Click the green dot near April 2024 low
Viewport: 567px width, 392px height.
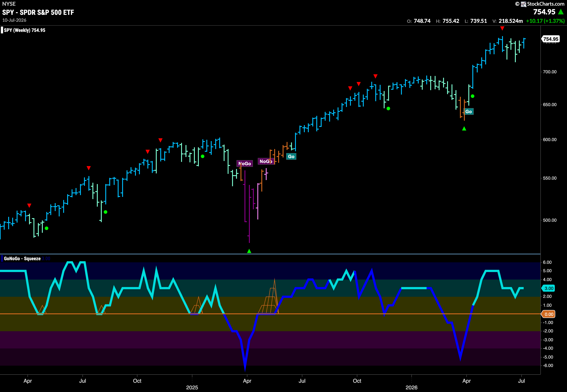pos(47,228)
